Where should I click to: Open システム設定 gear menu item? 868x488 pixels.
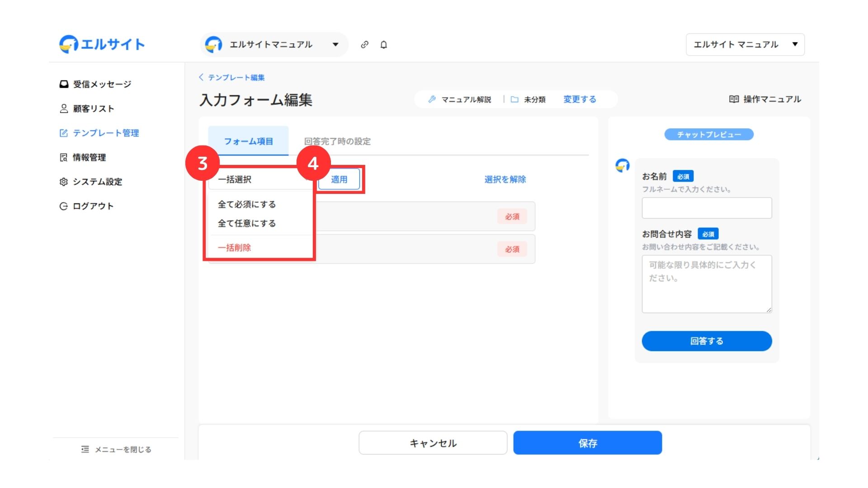pyautogui.click(x=91, y=182)
